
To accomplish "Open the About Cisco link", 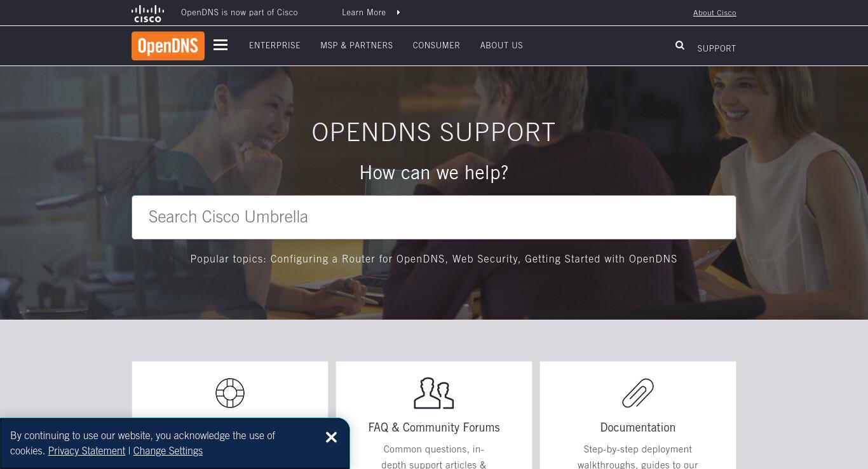I will [x=714, y=13].
